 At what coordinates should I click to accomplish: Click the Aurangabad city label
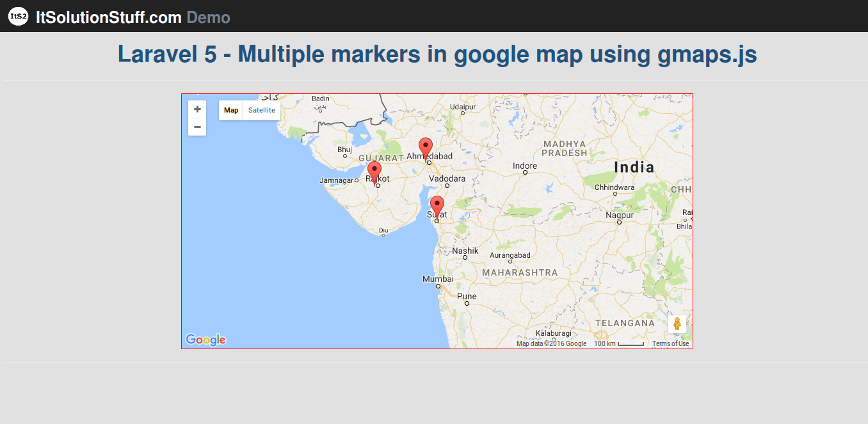510,255
